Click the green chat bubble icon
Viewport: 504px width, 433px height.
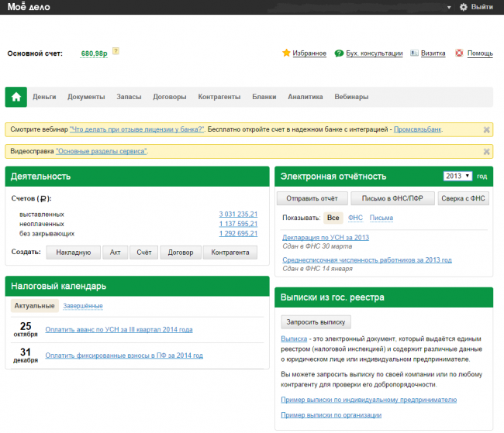click(339, 53)
